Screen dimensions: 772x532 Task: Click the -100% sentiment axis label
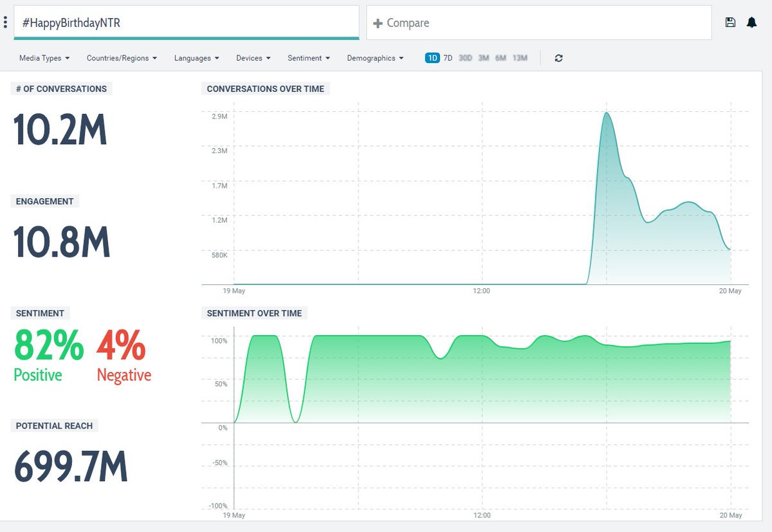pyautogui.click(x=219, y=506)
